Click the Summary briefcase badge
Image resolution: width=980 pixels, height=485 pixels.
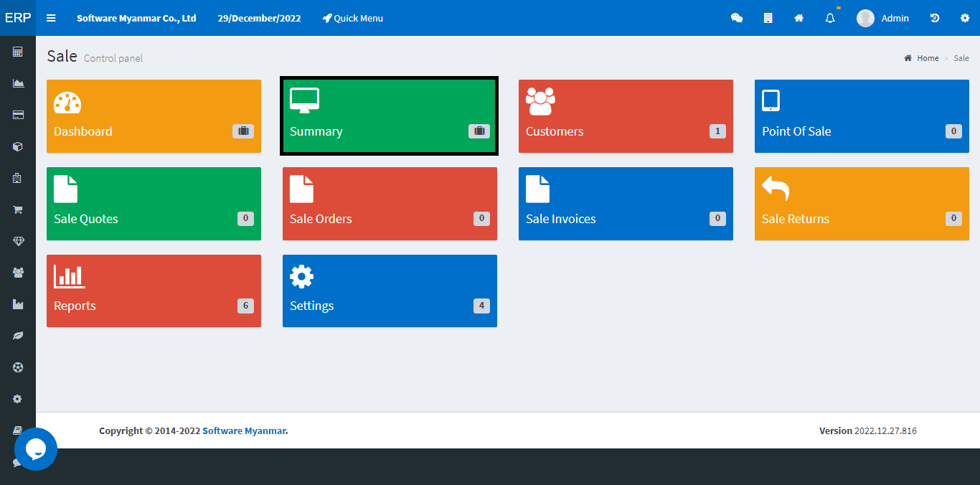(479, 131)
